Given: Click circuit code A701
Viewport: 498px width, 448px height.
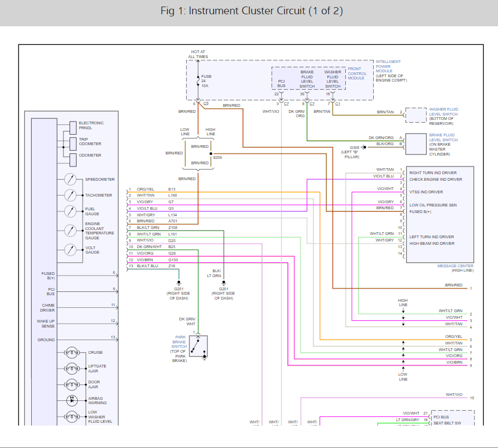Looking at the screenshot, I should click(x=173, y=221).
